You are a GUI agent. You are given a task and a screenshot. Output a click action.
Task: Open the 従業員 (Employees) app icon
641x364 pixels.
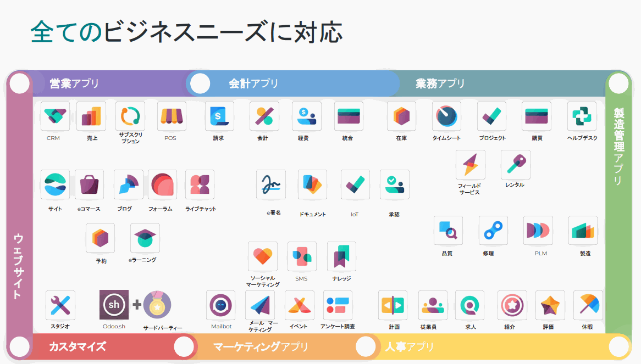point(432,305)
